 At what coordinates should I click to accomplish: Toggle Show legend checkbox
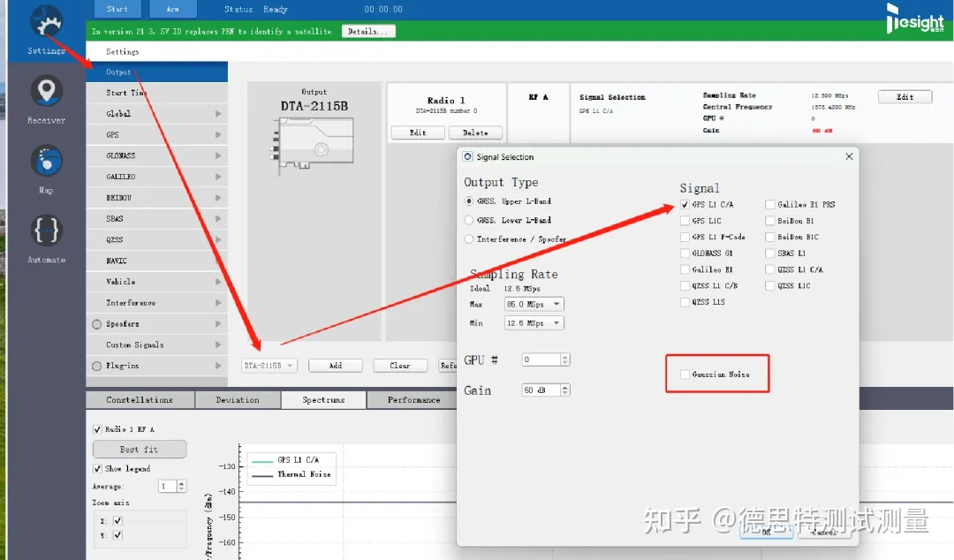pyautogui.click(x=97, y=469)
